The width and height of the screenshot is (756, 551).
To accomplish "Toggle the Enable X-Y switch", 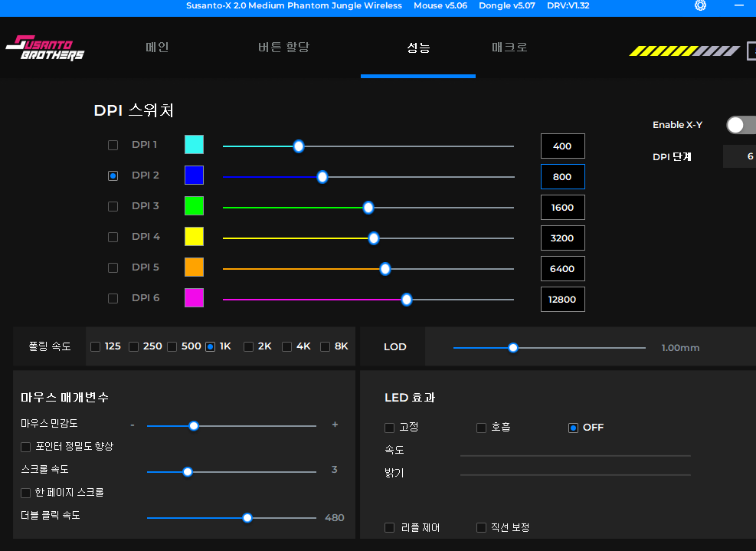I will point(741,125).
